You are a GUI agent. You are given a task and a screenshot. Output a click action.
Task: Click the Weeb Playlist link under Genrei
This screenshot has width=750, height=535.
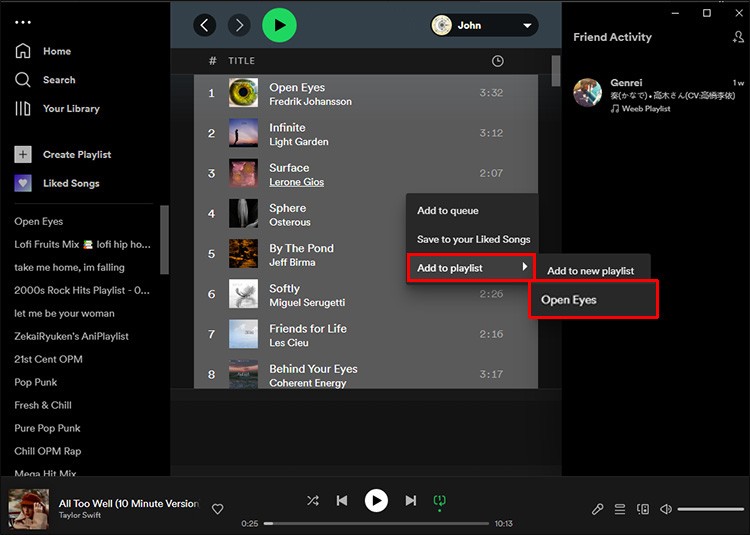646,109
